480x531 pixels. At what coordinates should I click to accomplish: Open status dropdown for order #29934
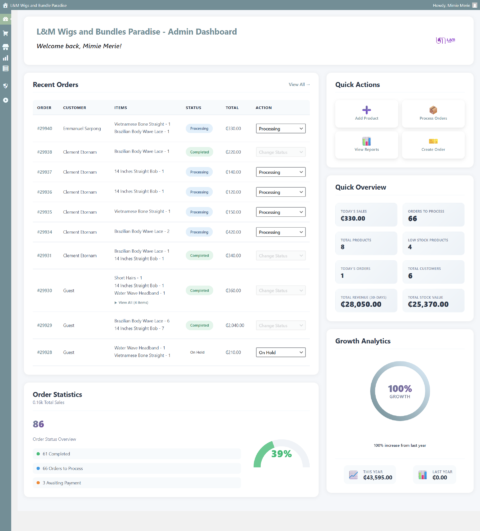280,232
